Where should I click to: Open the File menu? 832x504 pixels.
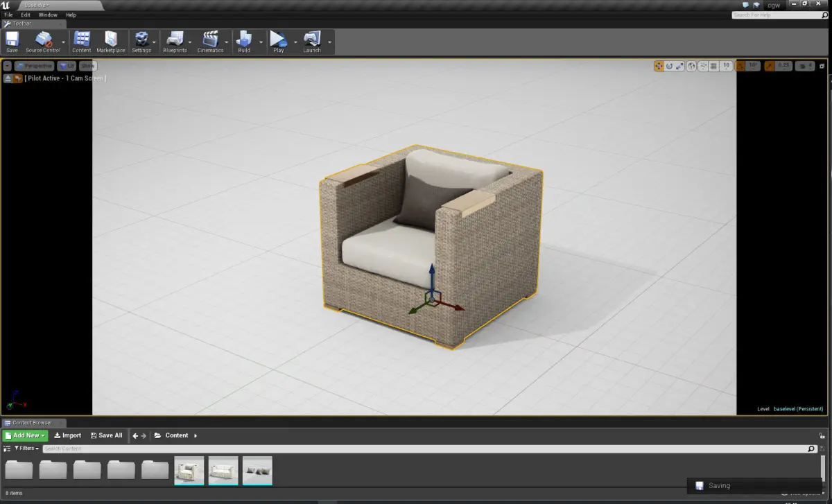tap(8, 15)
